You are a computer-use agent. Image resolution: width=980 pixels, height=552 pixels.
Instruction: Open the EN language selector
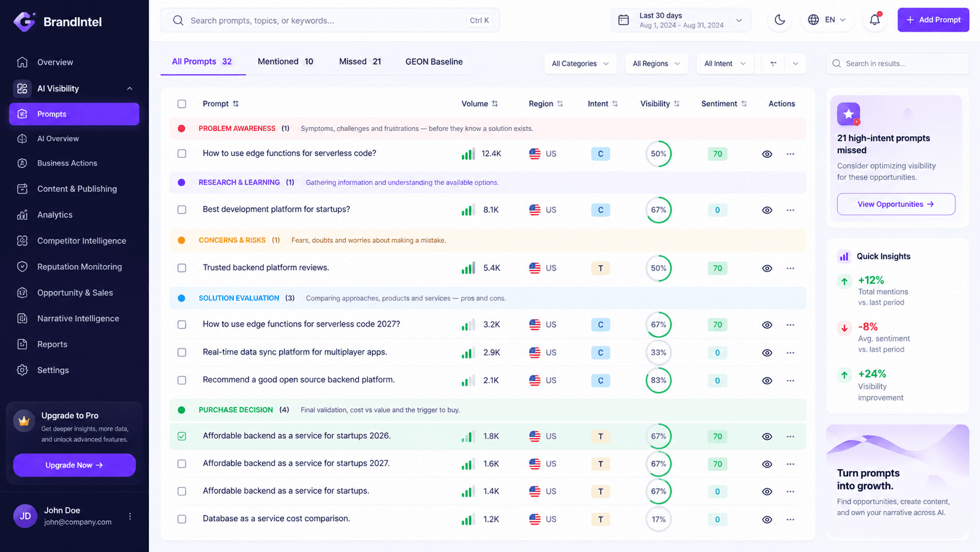click(827, 20)
